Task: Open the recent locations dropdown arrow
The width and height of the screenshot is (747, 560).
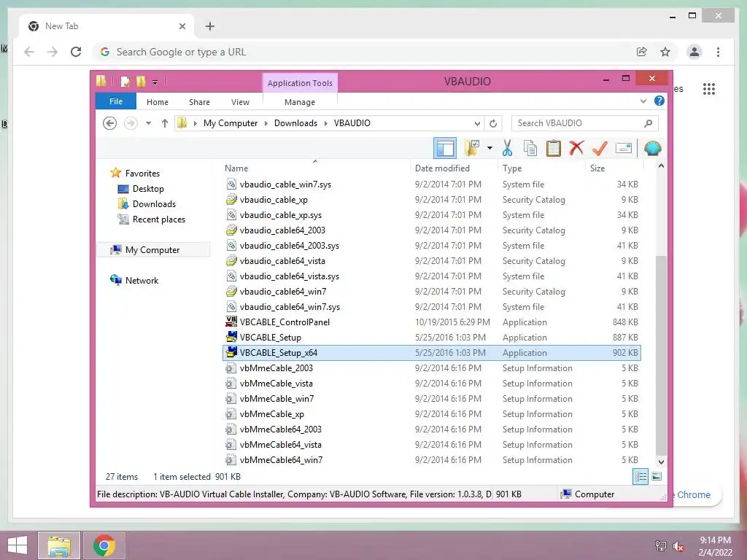Action: (148, 123)
